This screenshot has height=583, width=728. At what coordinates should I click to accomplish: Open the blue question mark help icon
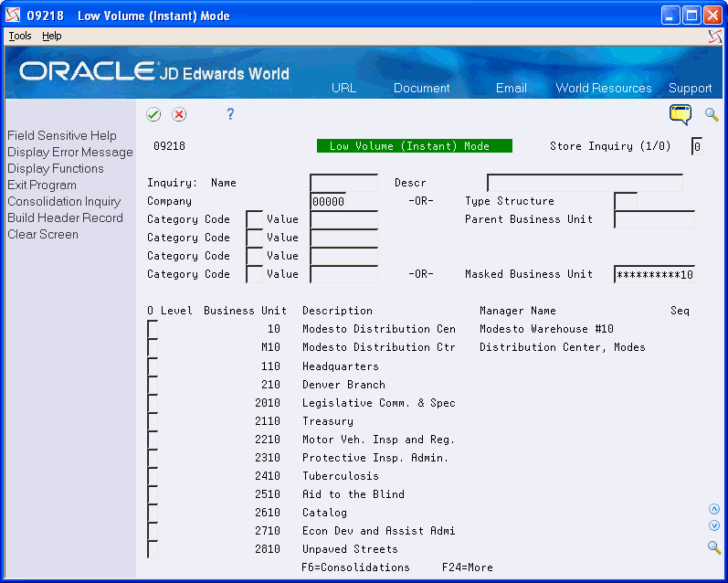tap(230, 114)
